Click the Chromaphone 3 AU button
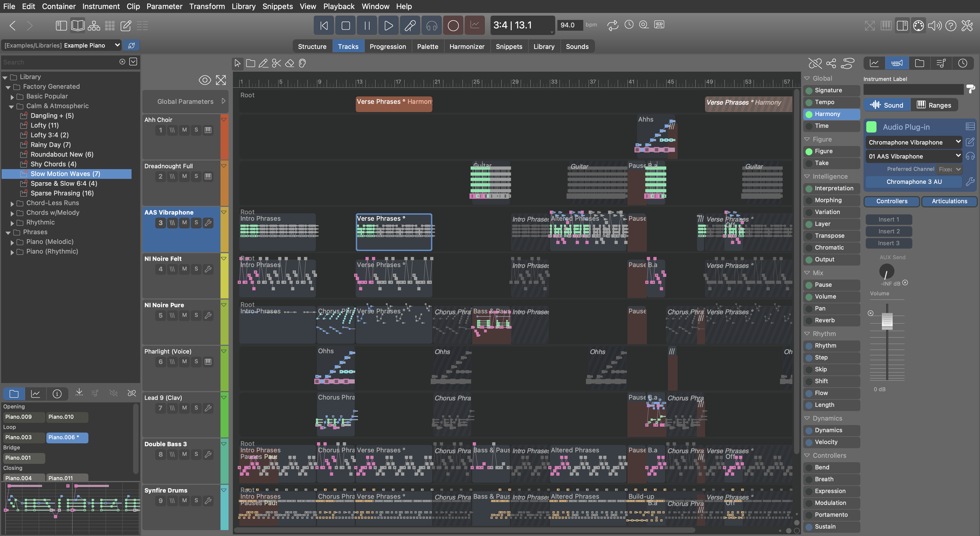The image size is (980, 536). click(914, 182)
